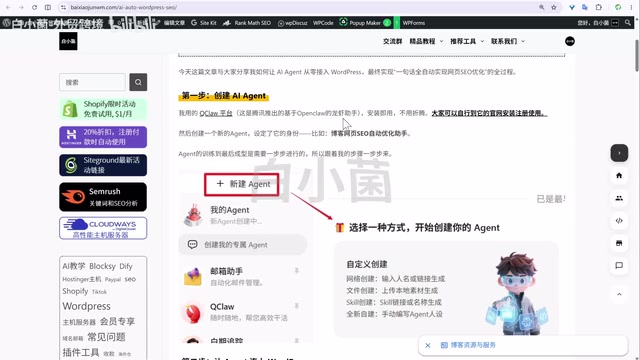Image resolution: width=640 pixels, height=360 pixels.
Task: Select the Blocksy tag
Action: tap(102, 266)
